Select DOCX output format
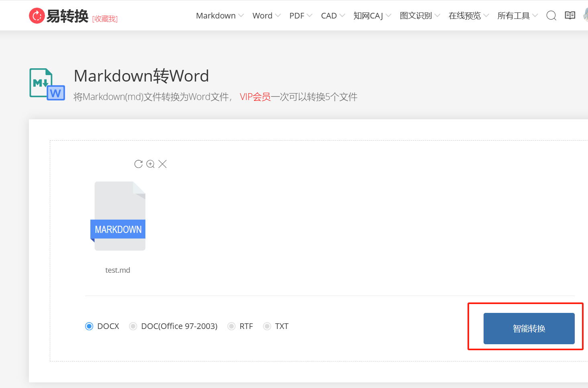The image size is (588, 388). (x=89, y=326)
